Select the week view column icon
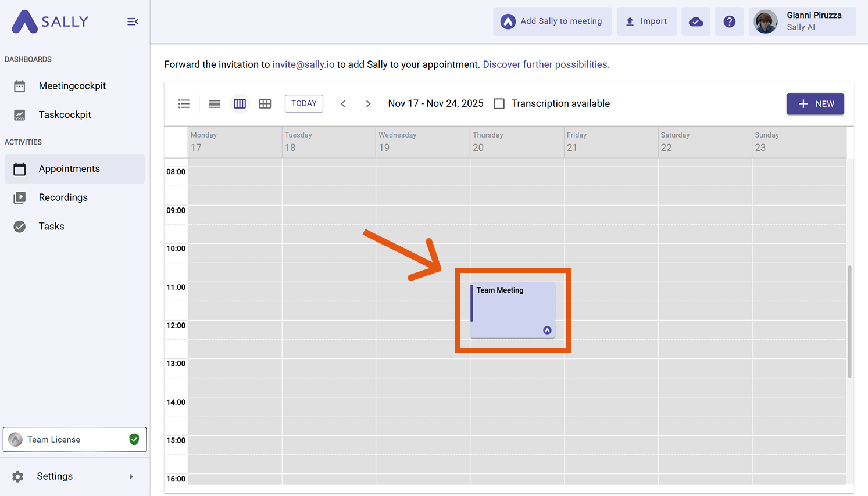868x496 pixels. [240, 104]
